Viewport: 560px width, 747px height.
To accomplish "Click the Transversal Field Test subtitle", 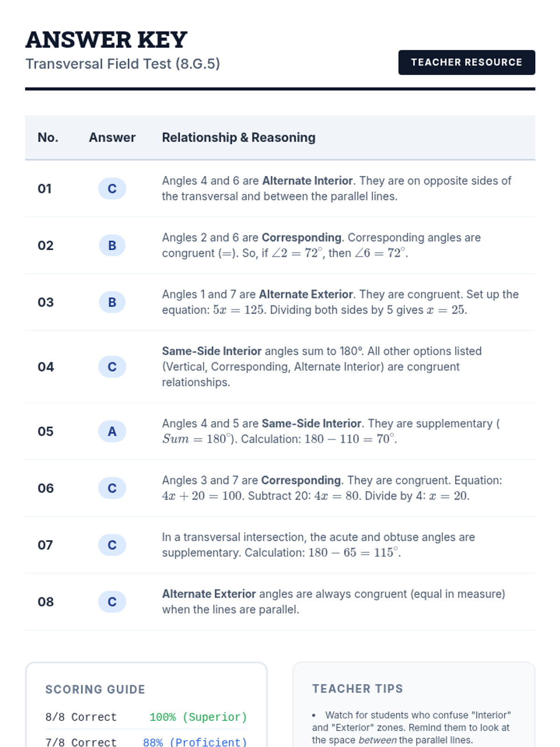I will coord(123,64).
